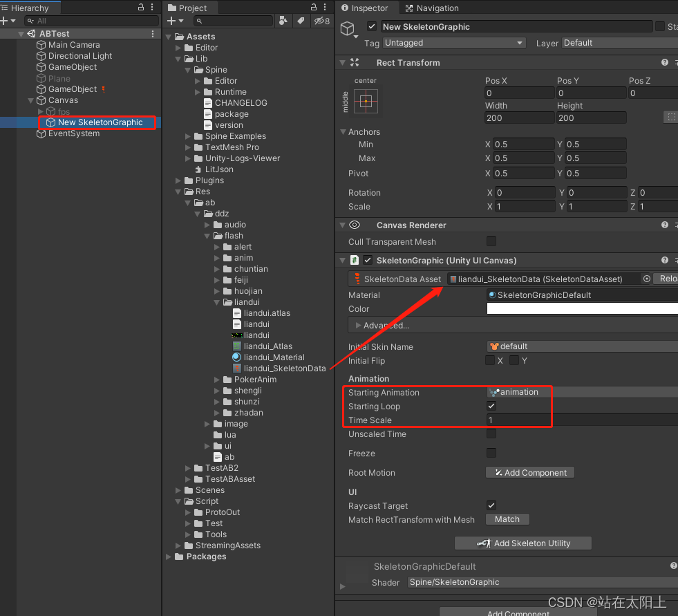Toggle Initial Flip X checkbox
The width and height of the screenshot is (678, 616).
coord(490,360)
